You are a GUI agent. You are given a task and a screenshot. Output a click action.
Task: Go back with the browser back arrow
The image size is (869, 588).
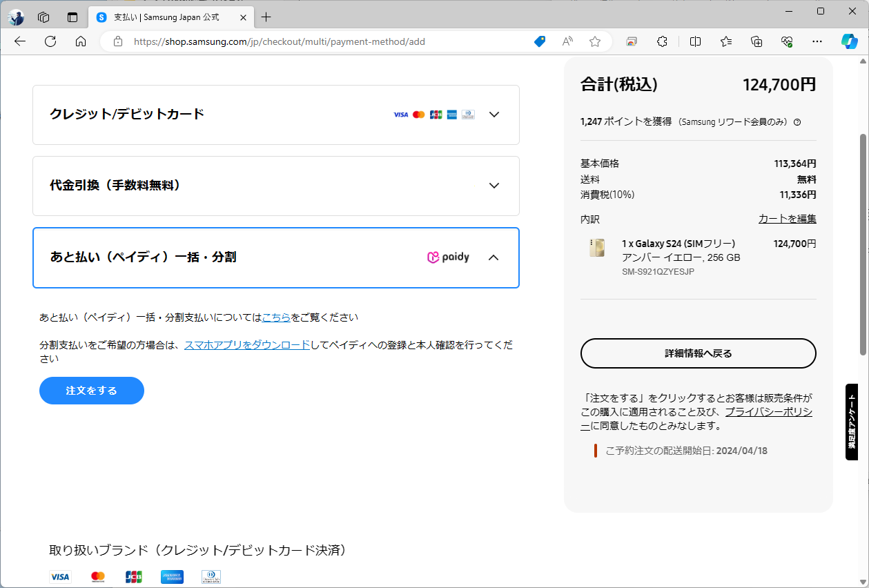tap(20, 41)
